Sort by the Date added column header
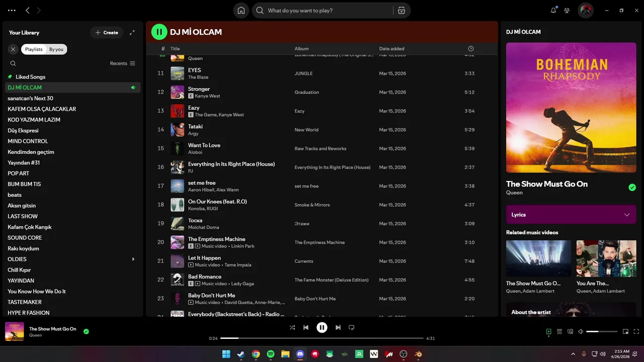Image resolution: width=644 pixels, height=362 pixels. pos(392,49)
